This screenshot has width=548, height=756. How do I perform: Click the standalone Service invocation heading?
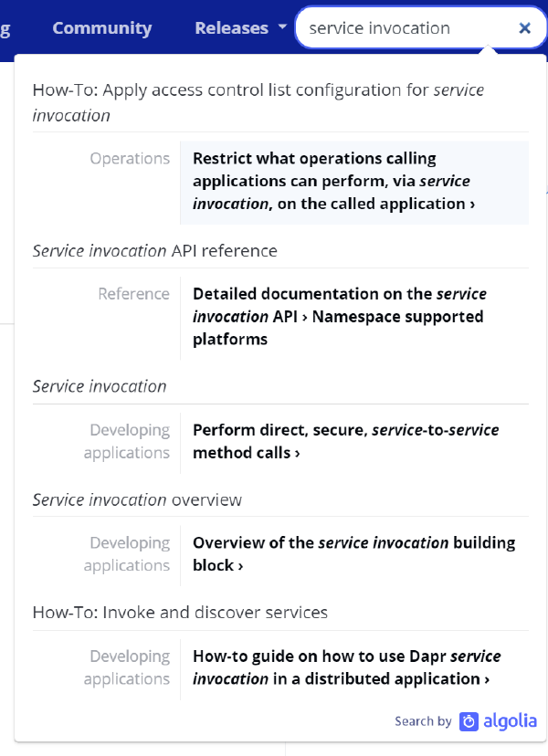tap(100, 386)
